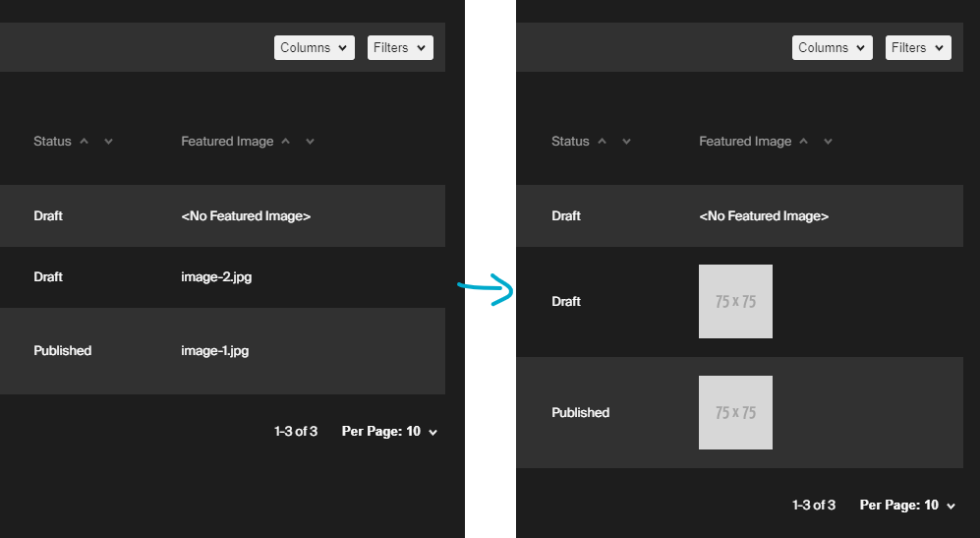Click the 1-3 of 3 count in left panel
Image resolution: width=980 pixels, height=538 pixels.
point(296,431)
